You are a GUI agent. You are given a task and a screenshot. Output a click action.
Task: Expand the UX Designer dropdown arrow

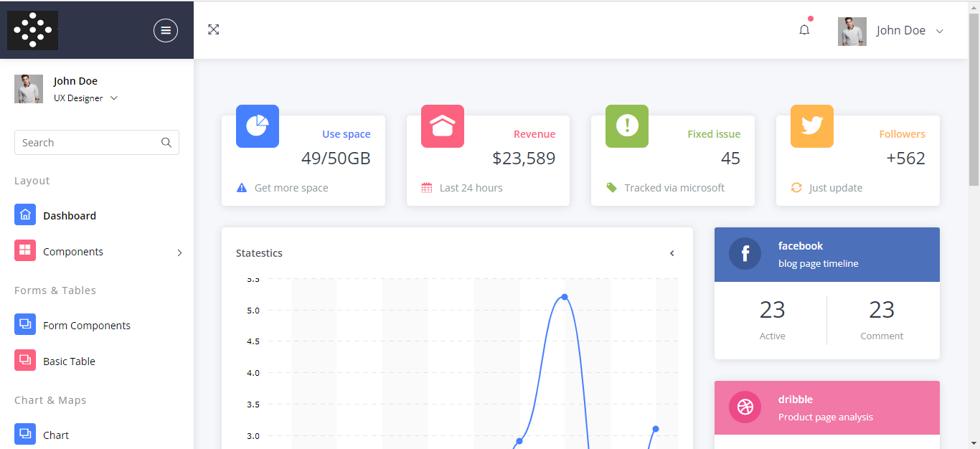[114, 98]
